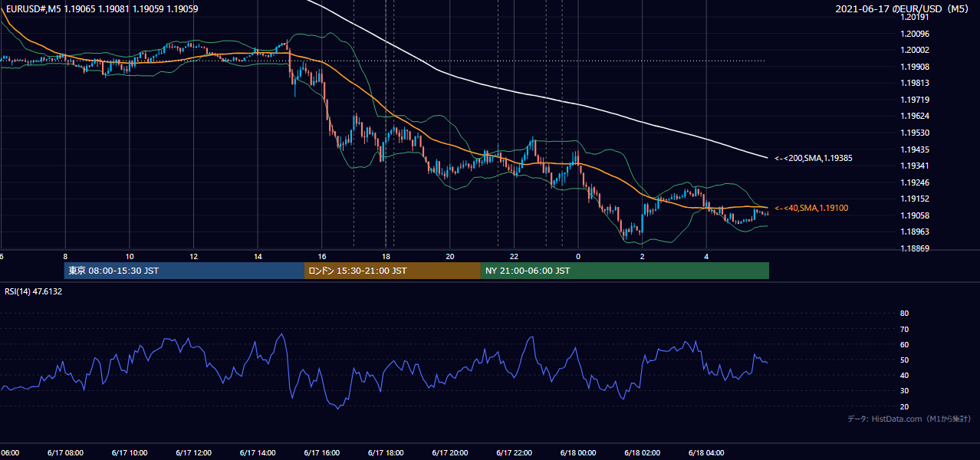
Task: Click hour tick 14 under the price chart
Action: (x=258, y=256)
